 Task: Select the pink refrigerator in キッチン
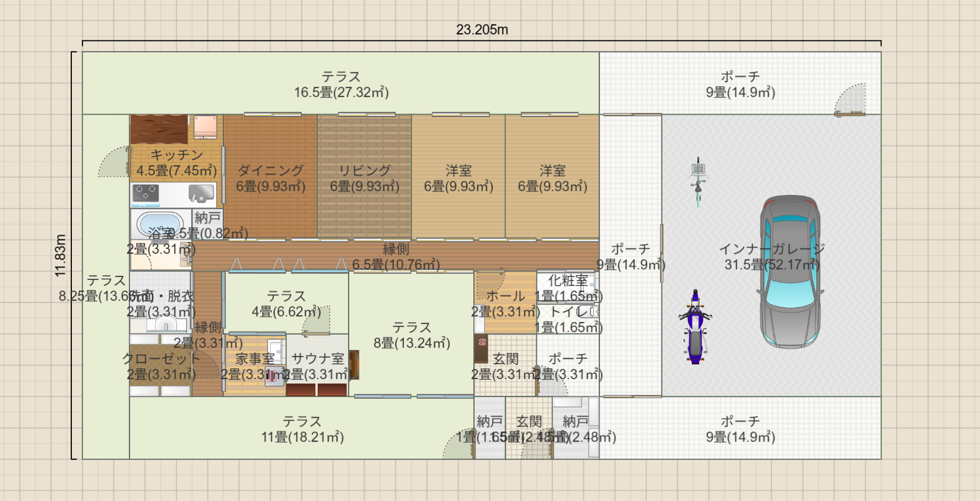[x=206, y=127]
